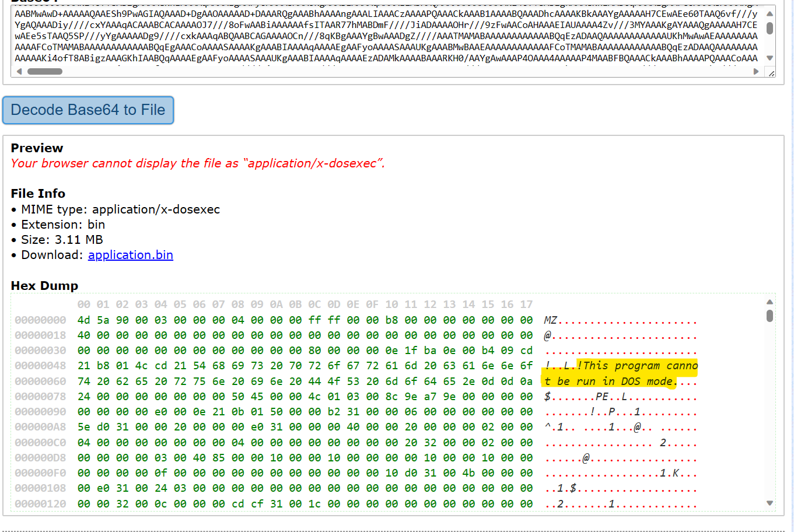Click the Base64 text area resize handle
The width and height of the screenshot is (794, 532).
click(771, 73)
